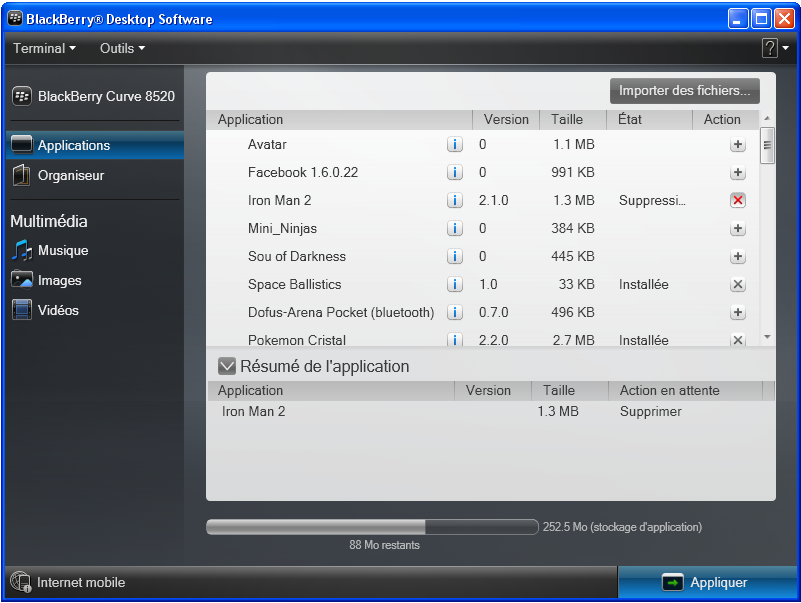Open info for Facebook 1.6.0.22

pyautogui.click(x=455, y=173)
